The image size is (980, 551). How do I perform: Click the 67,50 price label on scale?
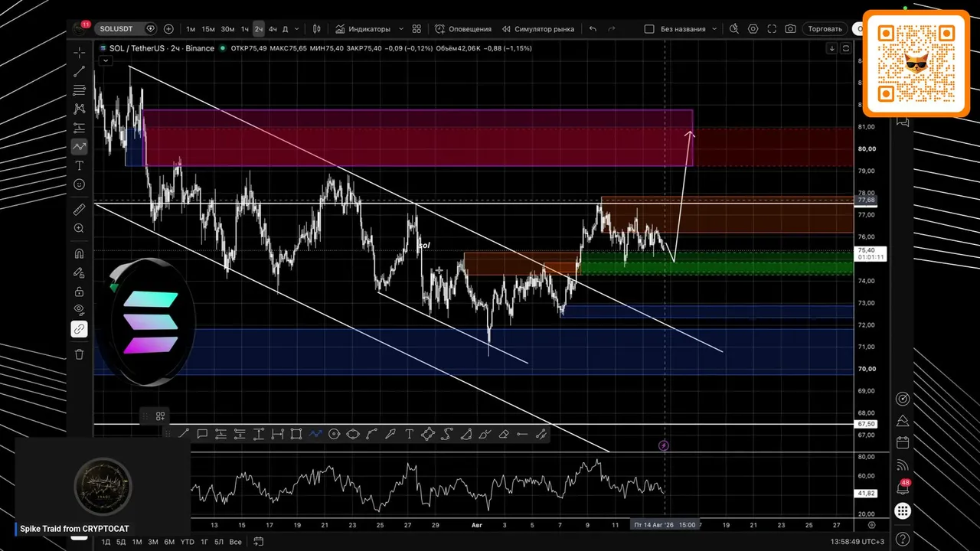point(867,424)
